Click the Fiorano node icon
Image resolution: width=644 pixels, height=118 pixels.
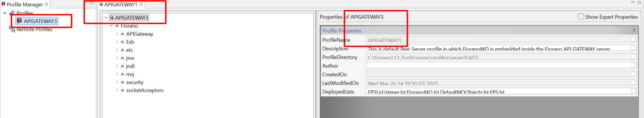click(117, 26)
